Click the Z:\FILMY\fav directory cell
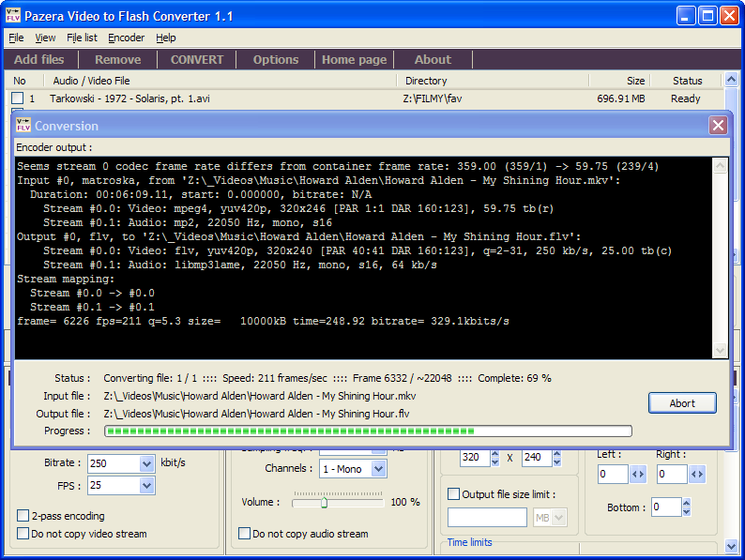745x560 pixels. click(x=432, y=98)
